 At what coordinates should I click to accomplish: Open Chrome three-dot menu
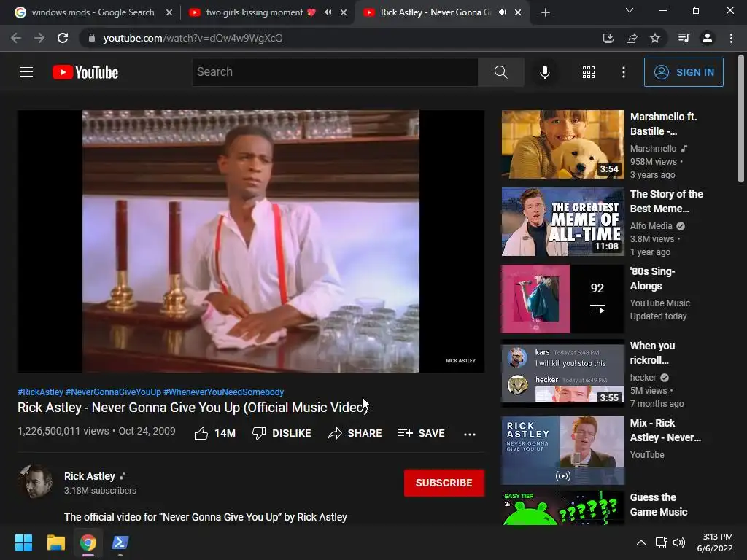(731, 38)
